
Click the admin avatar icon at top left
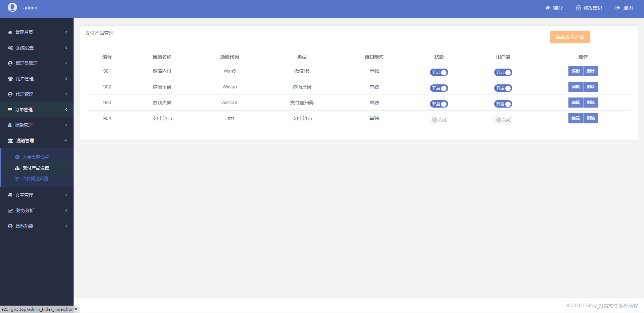tap(12, 7)
